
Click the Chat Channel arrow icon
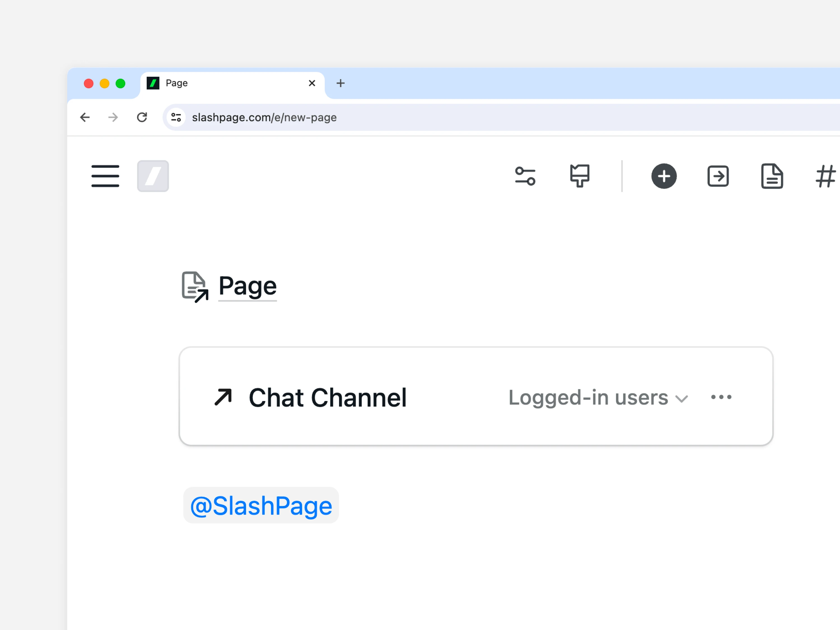click(x=223, y=397)
